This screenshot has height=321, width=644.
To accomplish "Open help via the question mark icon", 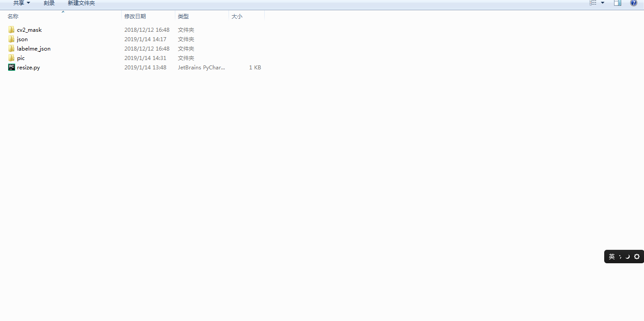I will (634, 3).
